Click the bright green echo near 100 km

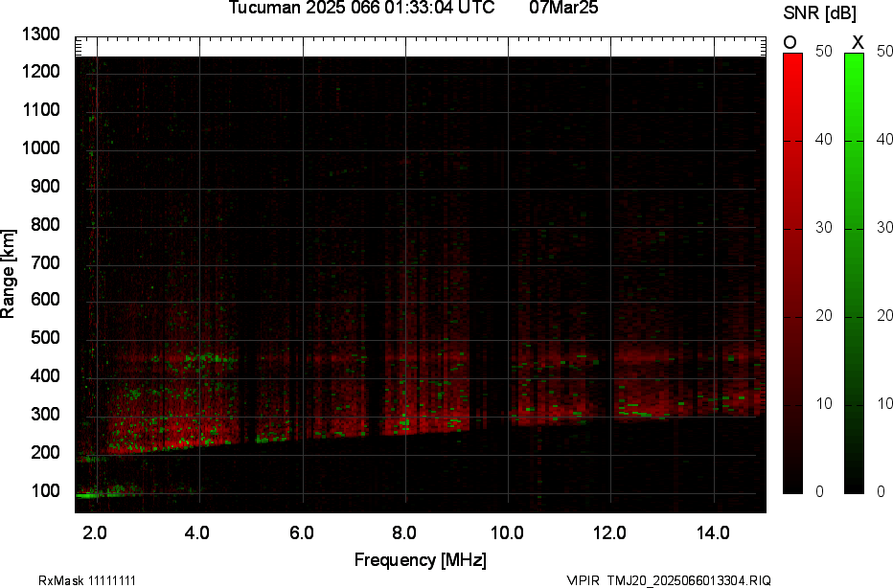click(91, 495)
